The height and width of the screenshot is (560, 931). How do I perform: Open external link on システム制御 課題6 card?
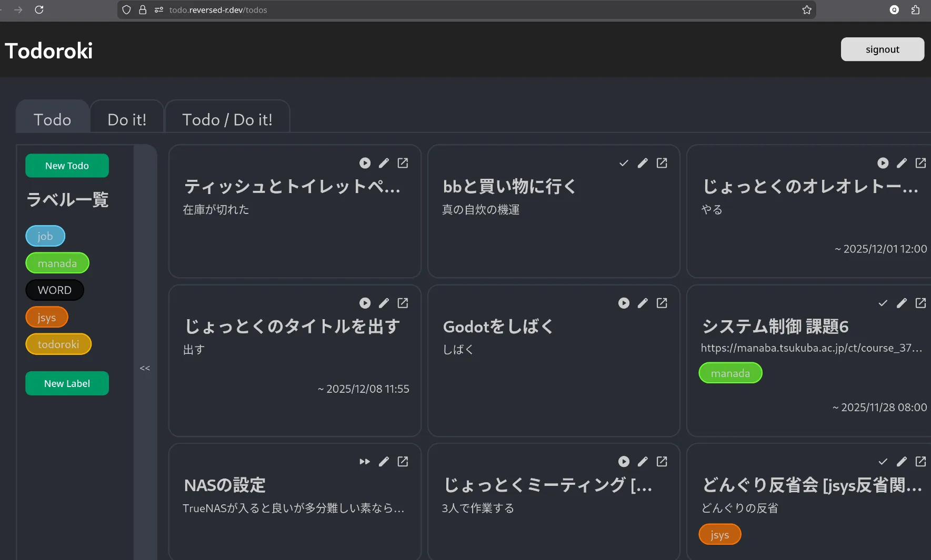[x=920, y=303]
